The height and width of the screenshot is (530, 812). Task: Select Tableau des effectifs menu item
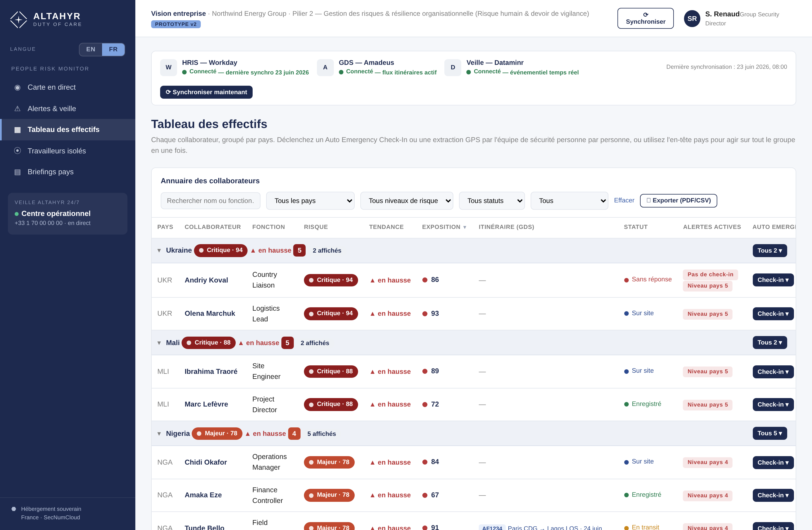coord(68,130)
